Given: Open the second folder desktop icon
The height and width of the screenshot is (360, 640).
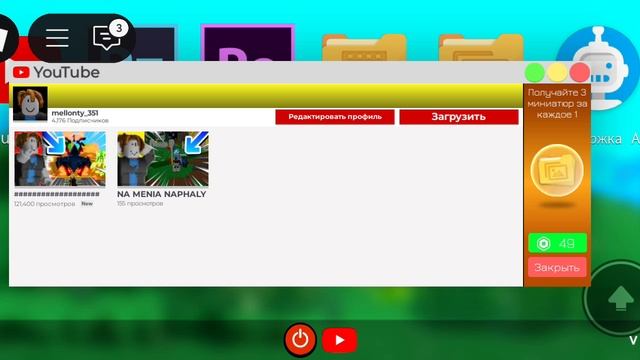Looking at the screenshot, I should [480, 48].
